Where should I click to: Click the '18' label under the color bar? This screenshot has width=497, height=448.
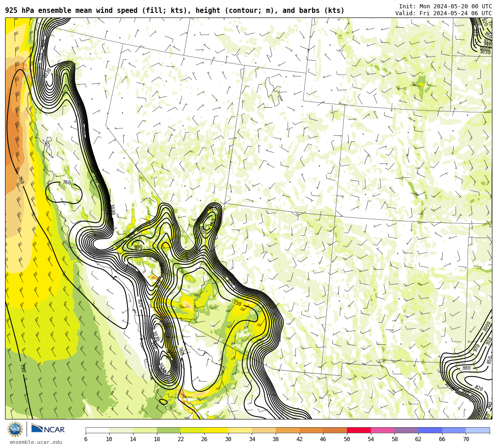pyautogui.click(x=157, y=439)
